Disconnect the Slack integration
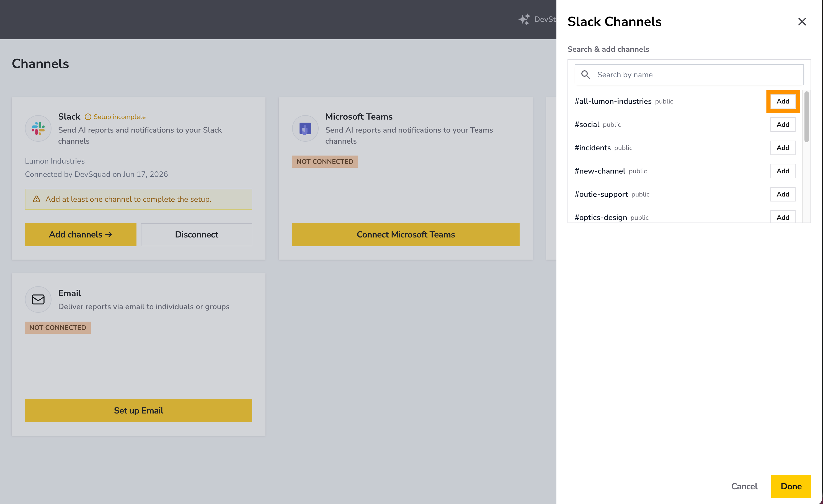Screen dimensions: 823x504 (x=196, y=234)
